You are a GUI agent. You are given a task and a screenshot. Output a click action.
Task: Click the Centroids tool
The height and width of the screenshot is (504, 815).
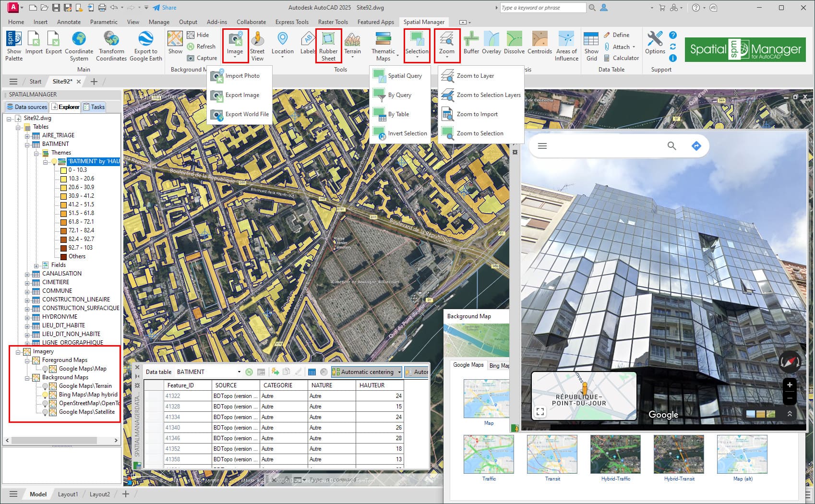[x=539, y=43]
